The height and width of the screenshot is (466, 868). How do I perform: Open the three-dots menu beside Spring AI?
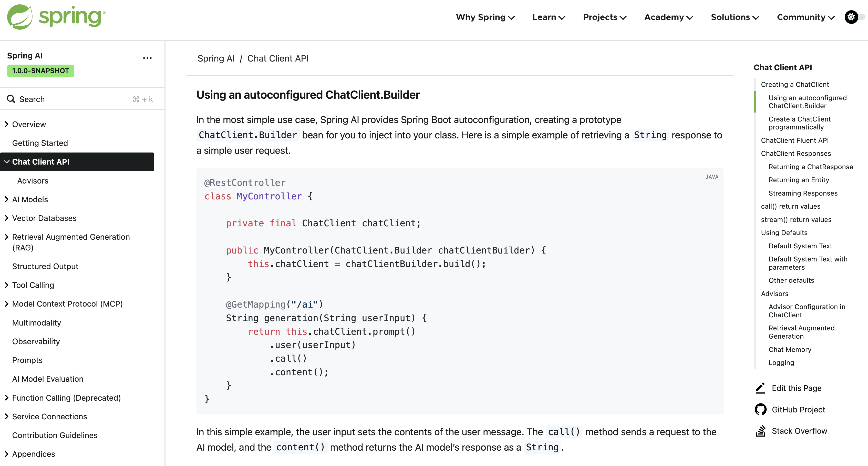[147, 58]
